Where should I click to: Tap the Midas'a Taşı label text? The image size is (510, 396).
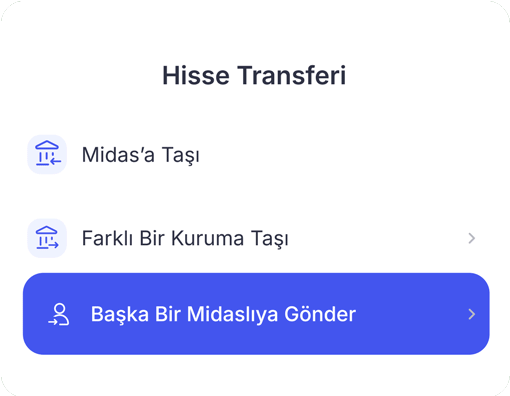pos(141,155)
